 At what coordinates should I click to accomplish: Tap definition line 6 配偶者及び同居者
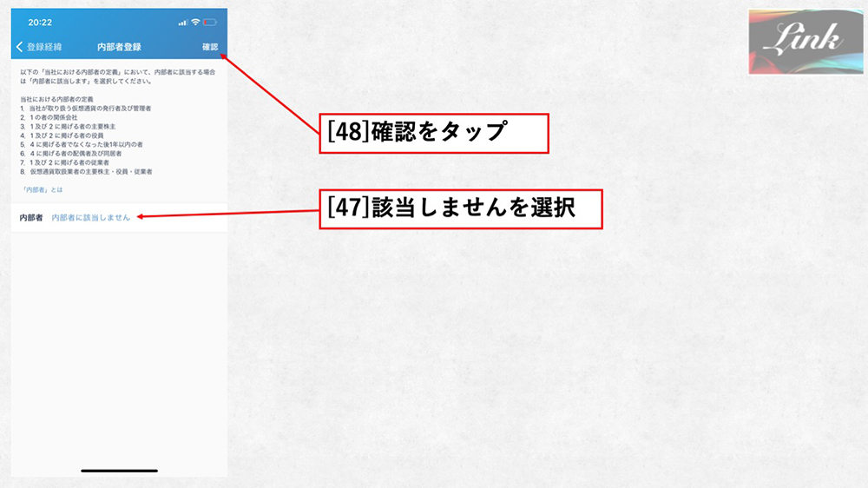pyautogui.click(x=70, y=154)
